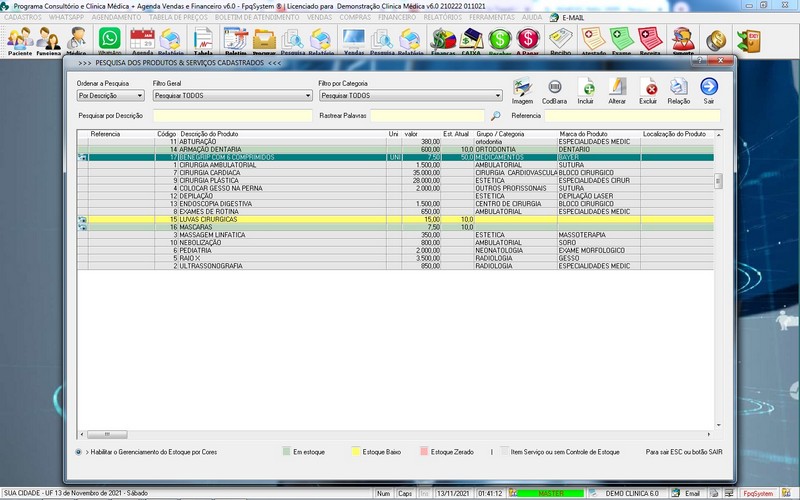800x500 pixels.
Task: Click the Incluir add product icon
Action: (x=586, y=91)
